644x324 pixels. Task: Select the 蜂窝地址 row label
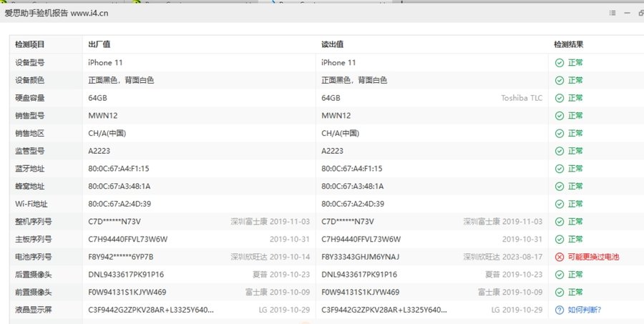(x=30, y=187)
